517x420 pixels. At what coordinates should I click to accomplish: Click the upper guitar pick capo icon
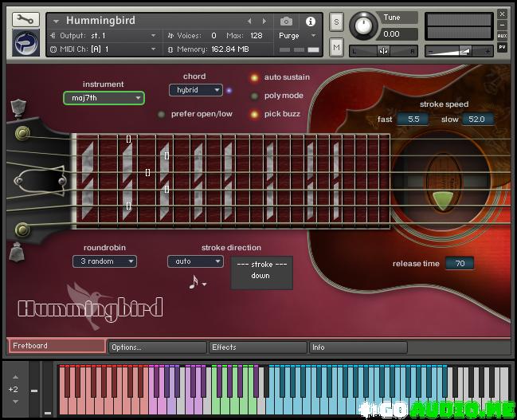click(18, 108)
